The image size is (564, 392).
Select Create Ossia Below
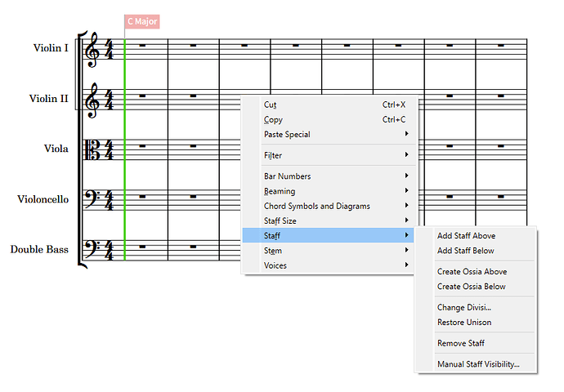click(x=471, y=287)
